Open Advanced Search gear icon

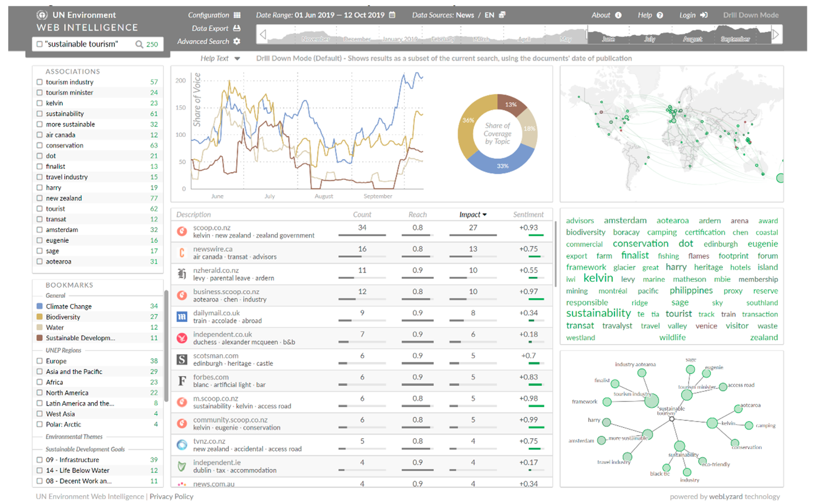[236, 41]
